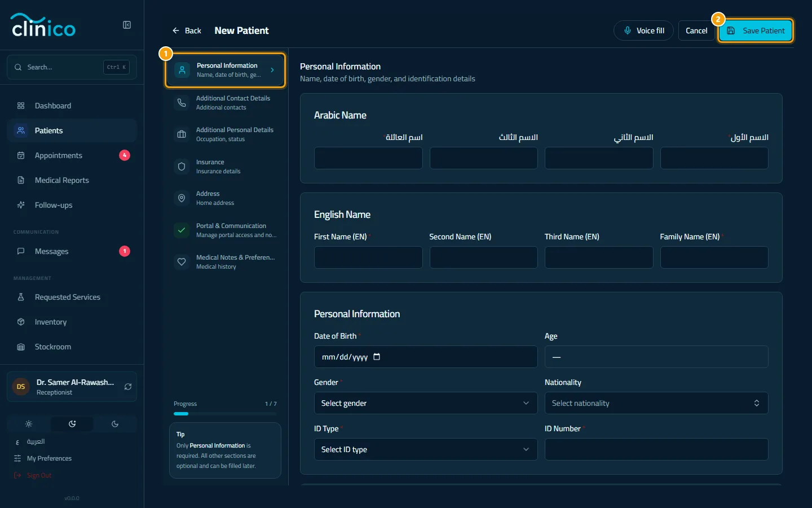Collapse the sidebar panel icon
The height and width of the screenshot is (508, 812).
[x=127, y=25]
